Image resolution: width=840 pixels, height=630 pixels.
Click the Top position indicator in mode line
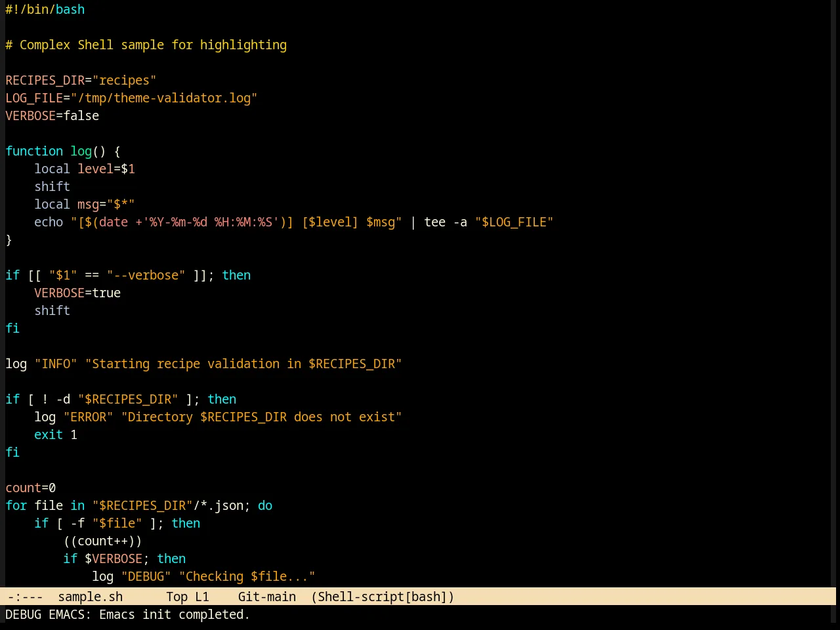point(177,597)
